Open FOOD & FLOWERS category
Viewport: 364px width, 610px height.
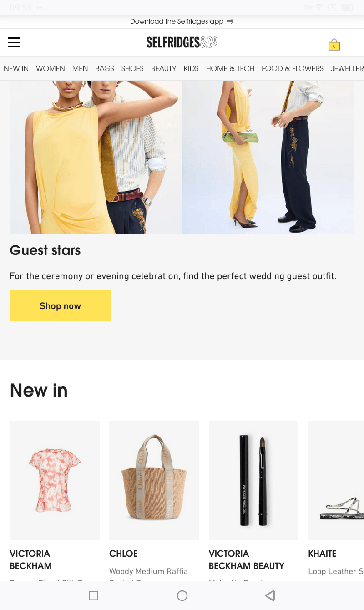pyautogui.click(x=293, y=68)
